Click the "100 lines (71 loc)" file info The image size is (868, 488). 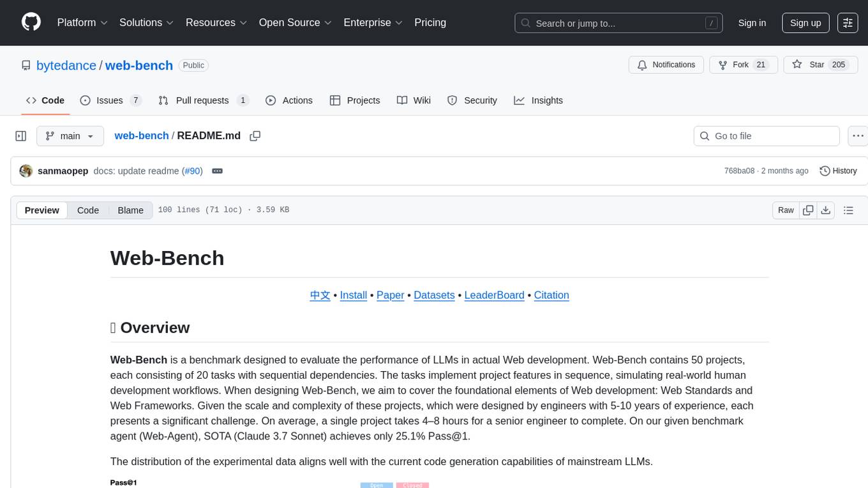(x=200, y=210)
